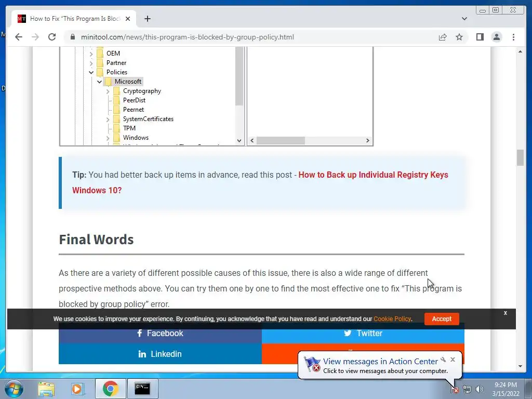Open the Windows Start menu
The height and width of the screenshot is (399, 532).
(x=14, y=389)
